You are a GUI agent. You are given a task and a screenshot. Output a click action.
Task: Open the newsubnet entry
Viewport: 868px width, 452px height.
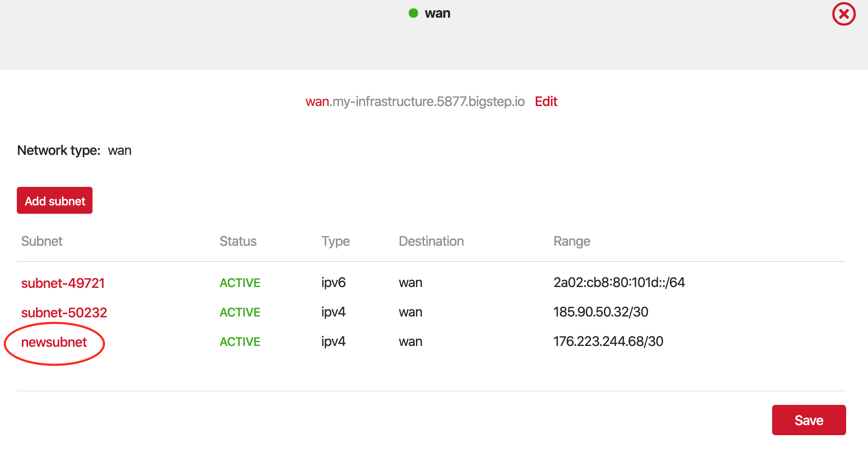54,342
